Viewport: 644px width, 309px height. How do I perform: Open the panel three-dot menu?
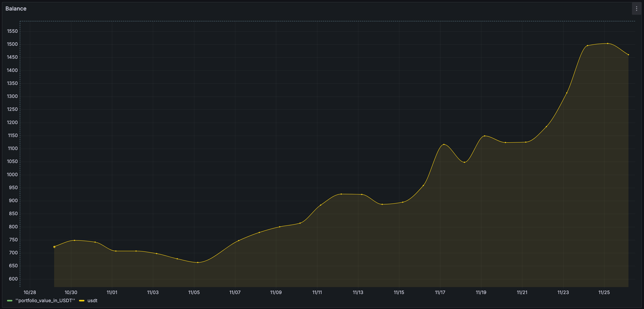(636, 9)
